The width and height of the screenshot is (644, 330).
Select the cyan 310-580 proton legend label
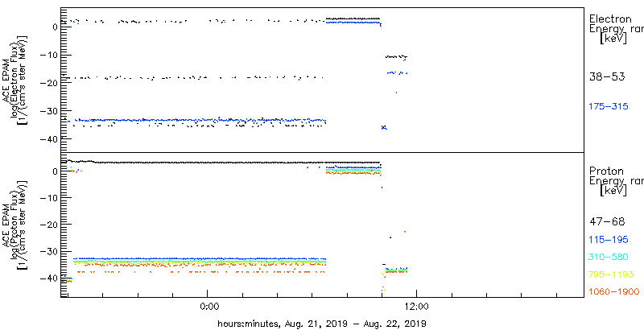click(x=609, y=257)
